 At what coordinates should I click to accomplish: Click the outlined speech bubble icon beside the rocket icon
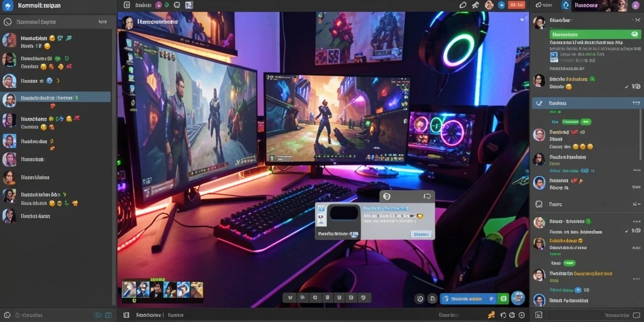(x=463, y=5)
